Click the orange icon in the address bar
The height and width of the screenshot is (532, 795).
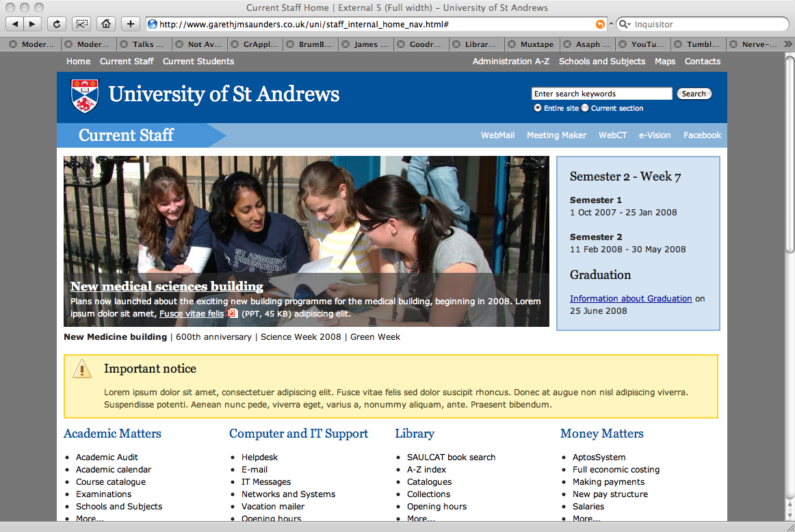600,24
